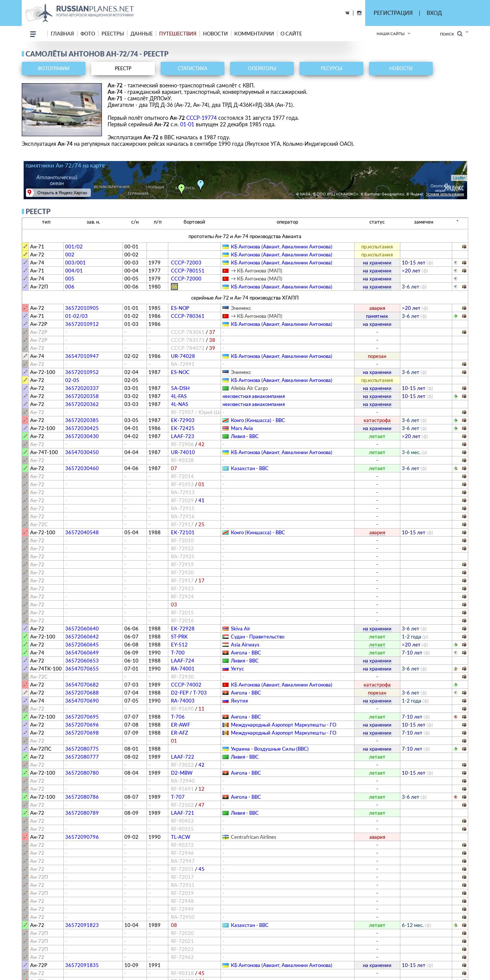Open camera icon in 5A-DSH row
Image resolution: width=490 pixels, height=980 pixels.
[464, 388]
